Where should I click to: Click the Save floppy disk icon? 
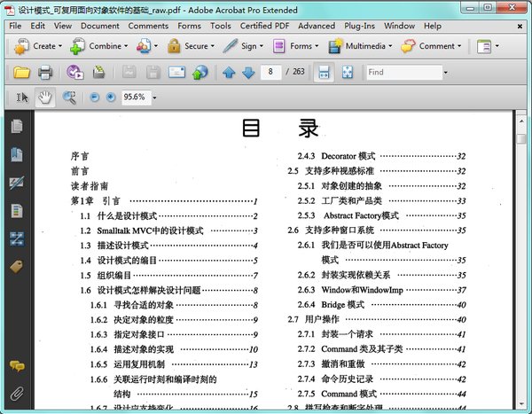[129, 72]
